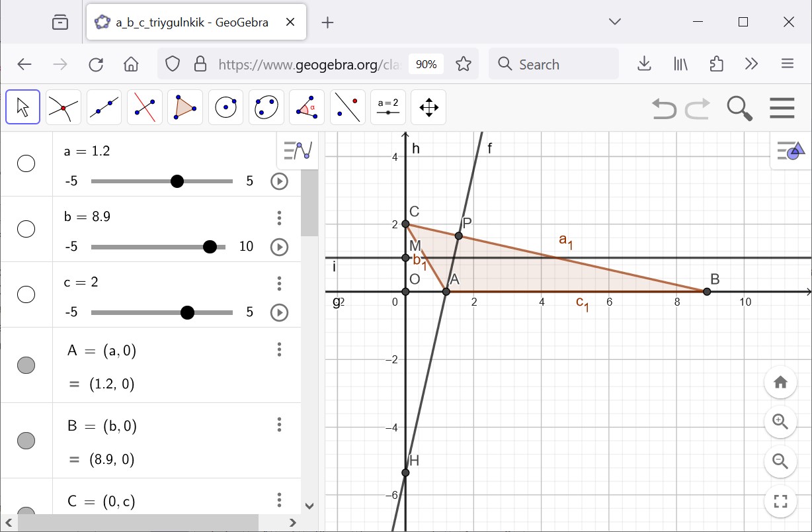Open Firefox application menu
This screenshot has width=812, height=532.
tap(787, 64)
